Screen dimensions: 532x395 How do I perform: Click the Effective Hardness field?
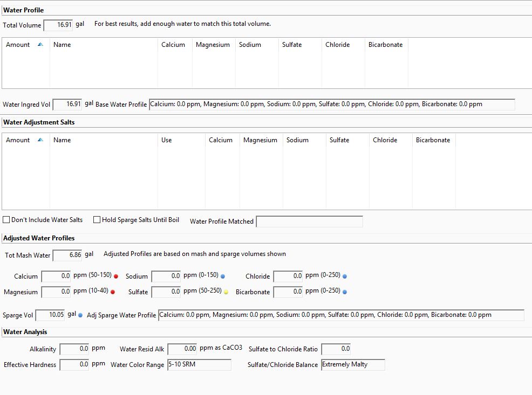[74, 365]
